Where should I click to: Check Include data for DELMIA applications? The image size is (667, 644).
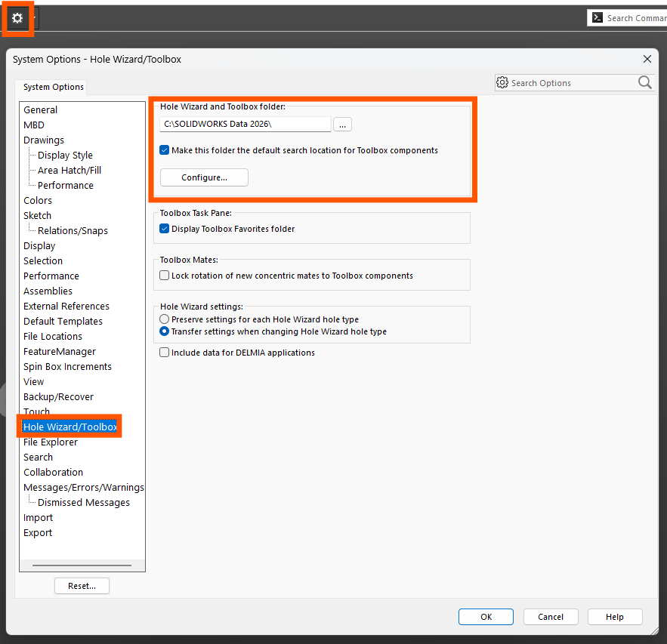pyautogui.click(x=164, y=352)
